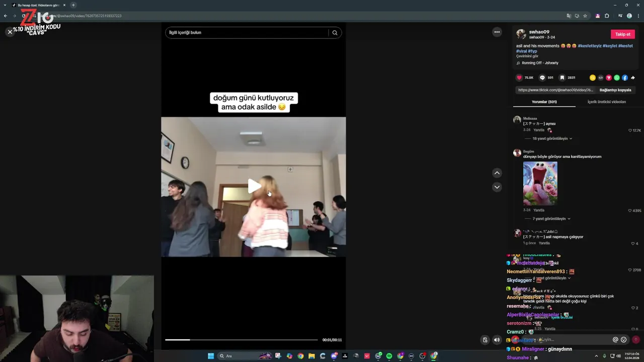Click mention @ icon in comment box
The height and width of the screenshot is (362, 644).
point(615,340)
